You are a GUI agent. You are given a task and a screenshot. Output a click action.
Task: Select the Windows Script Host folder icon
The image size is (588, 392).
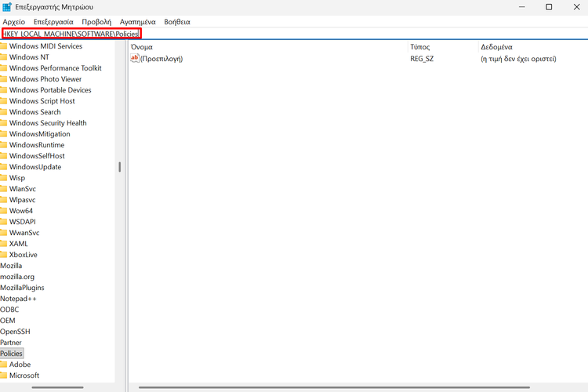[3, 101]
